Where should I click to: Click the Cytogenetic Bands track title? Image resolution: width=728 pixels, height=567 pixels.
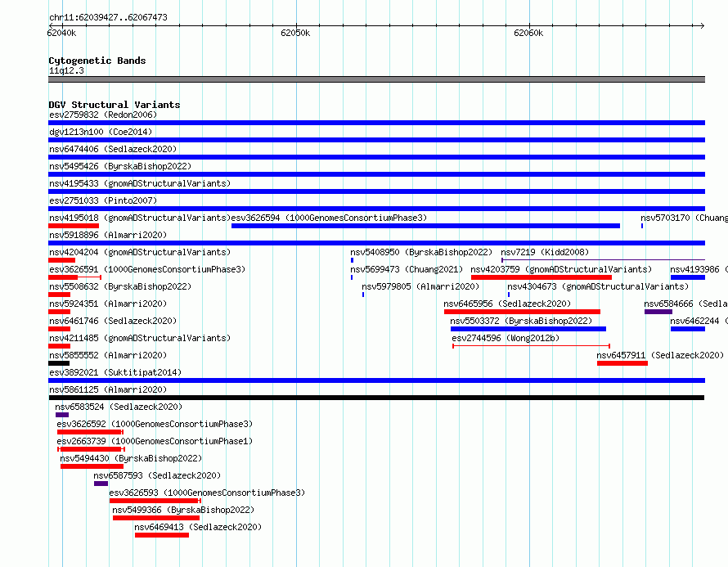tap(97, 61)
